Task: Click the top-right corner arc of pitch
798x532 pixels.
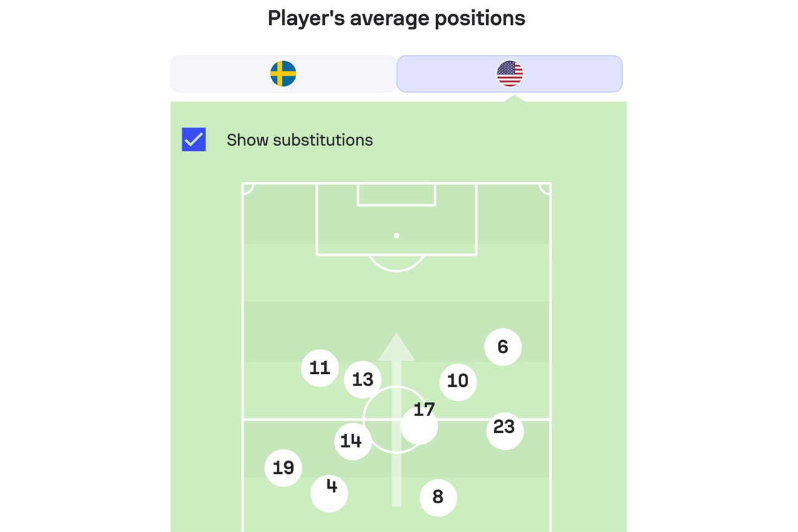Action: 545,189
